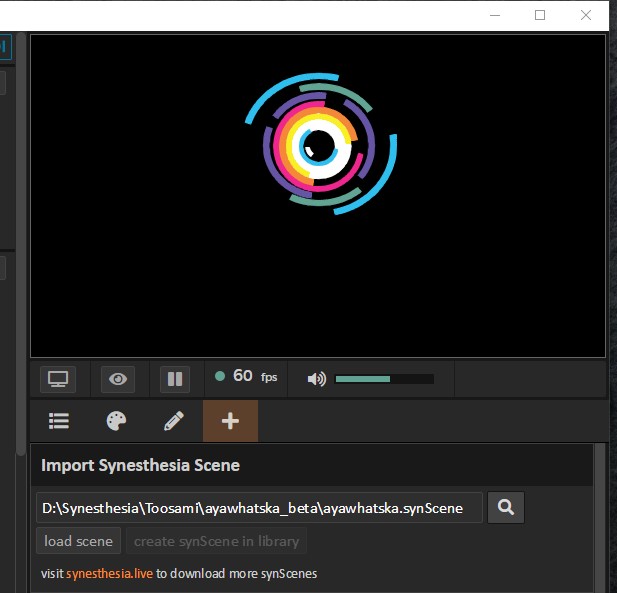Click the synScene file path field
Viewport: 617px width, 593px height.
tap(259, 508)
